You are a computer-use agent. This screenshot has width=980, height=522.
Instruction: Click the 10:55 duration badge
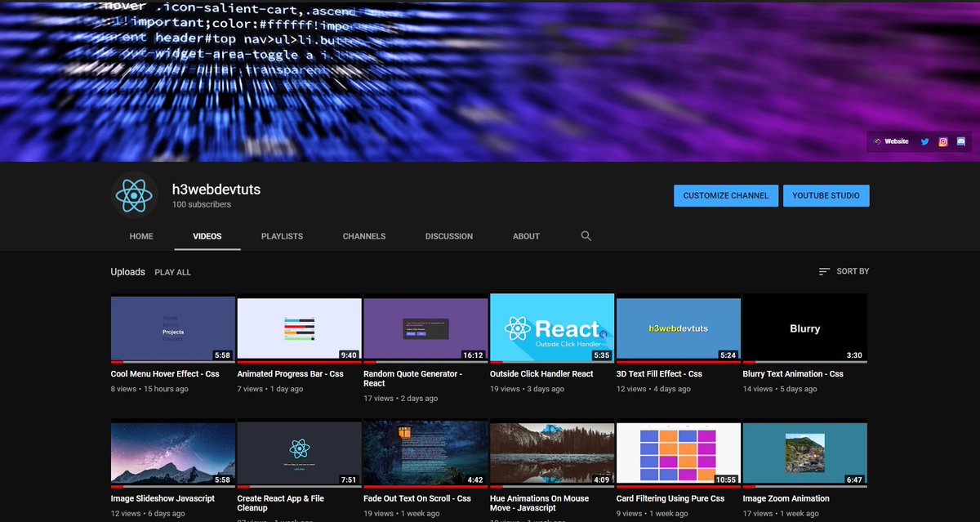726,480
